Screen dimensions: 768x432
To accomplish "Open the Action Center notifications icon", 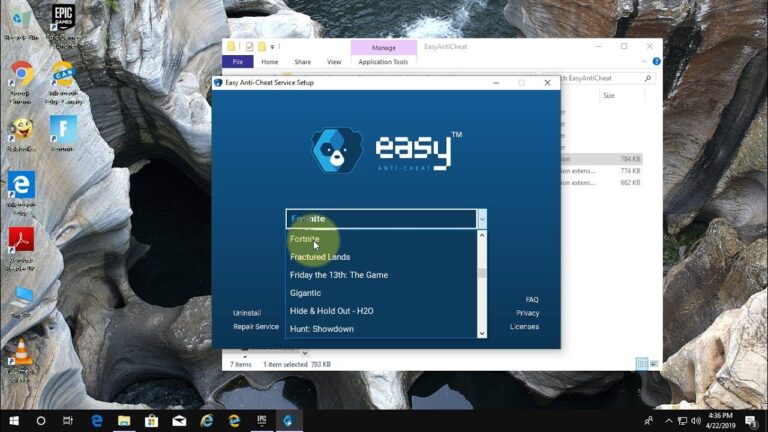I will coord(751,421).
